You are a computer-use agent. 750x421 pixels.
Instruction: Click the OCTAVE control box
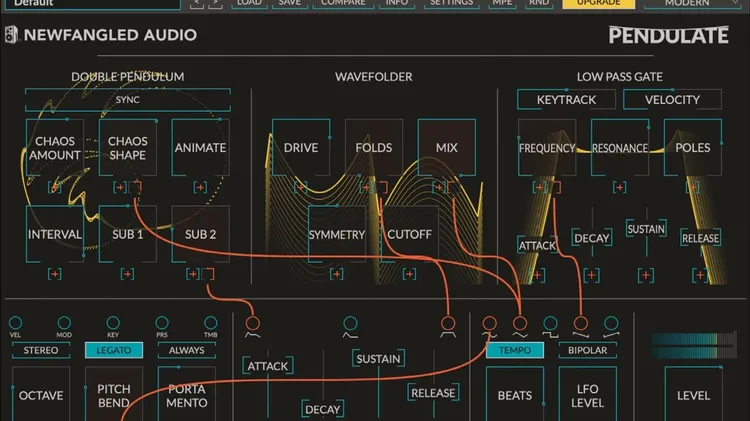(41, 395)
